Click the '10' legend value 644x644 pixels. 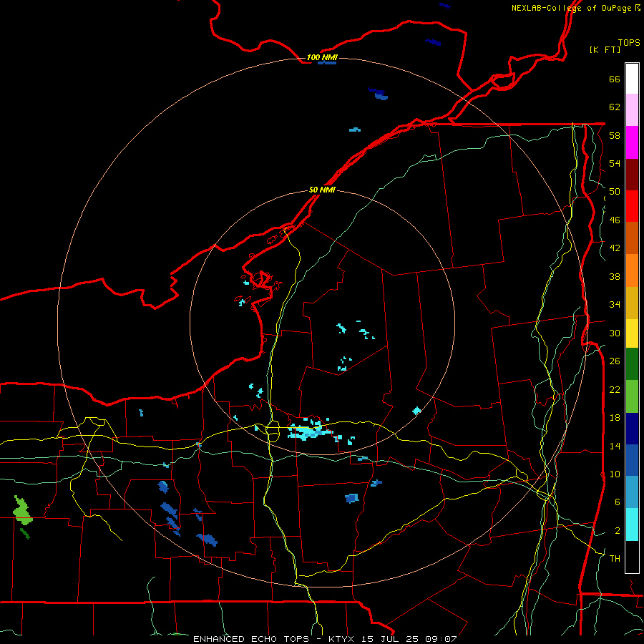(615, 474)
